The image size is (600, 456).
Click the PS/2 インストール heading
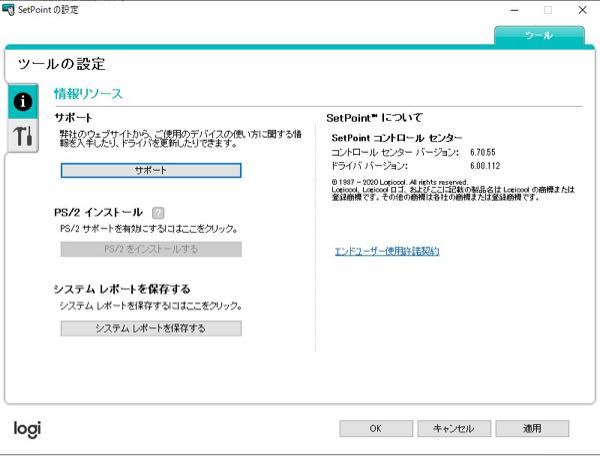tap(98, 212)
